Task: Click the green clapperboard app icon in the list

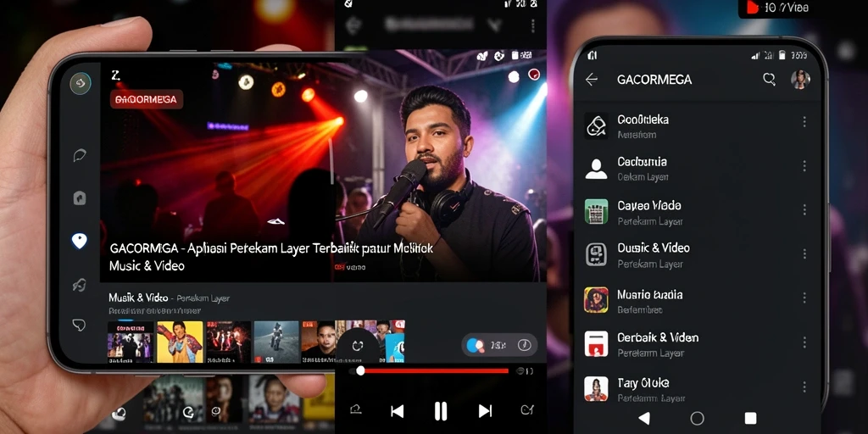Action: tap(596, 211)
